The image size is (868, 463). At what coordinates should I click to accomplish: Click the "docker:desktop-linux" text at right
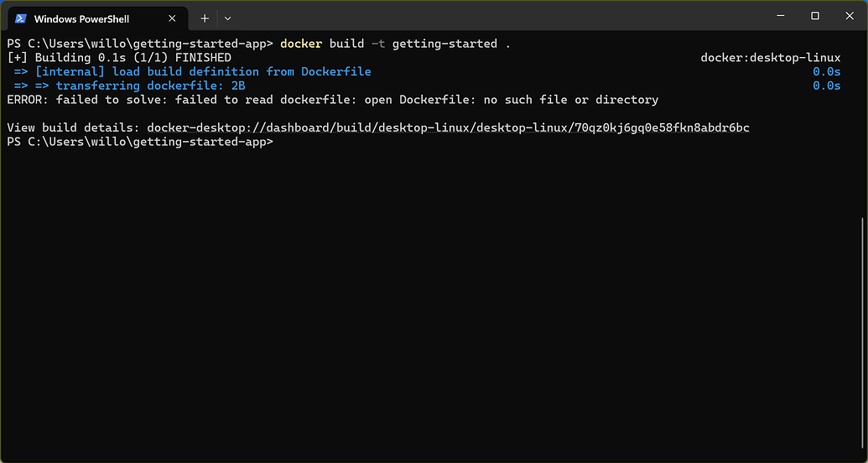(x=770, y=58)
